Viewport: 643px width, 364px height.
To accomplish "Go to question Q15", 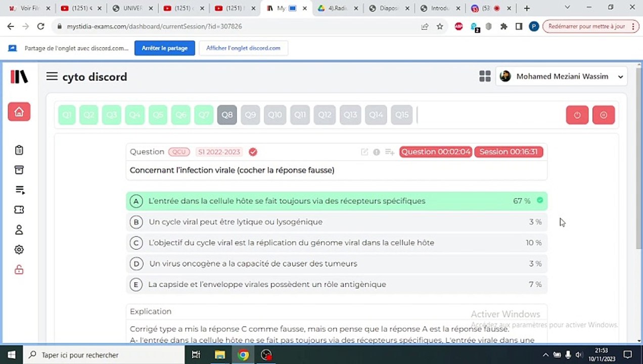I will (402, 115).
